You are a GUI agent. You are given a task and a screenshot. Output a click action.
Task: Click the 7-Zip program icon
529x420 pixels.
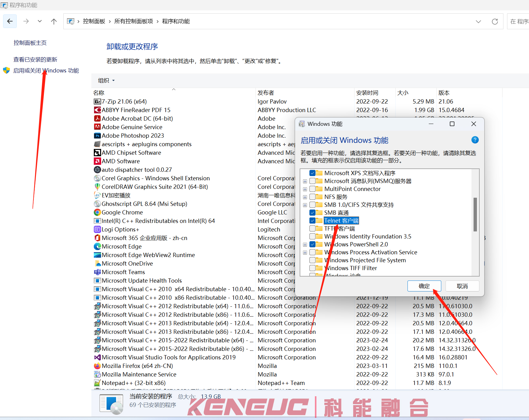click(x=97, y=101)
